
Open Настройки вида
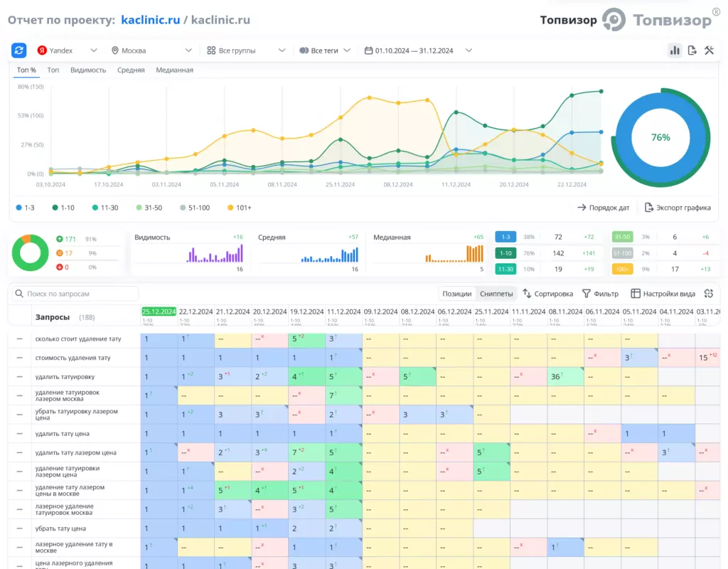[x=663, y=294]
